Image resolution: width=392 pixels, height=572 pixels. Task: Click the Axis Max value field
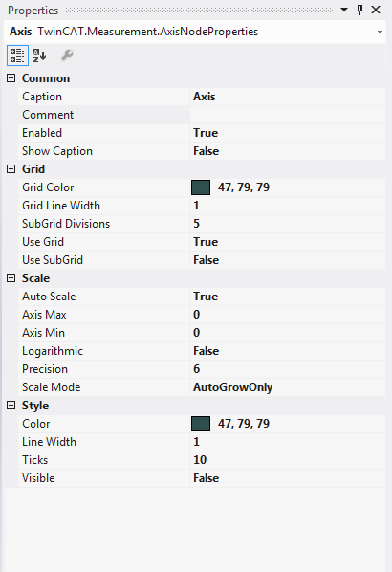[288, 315]
